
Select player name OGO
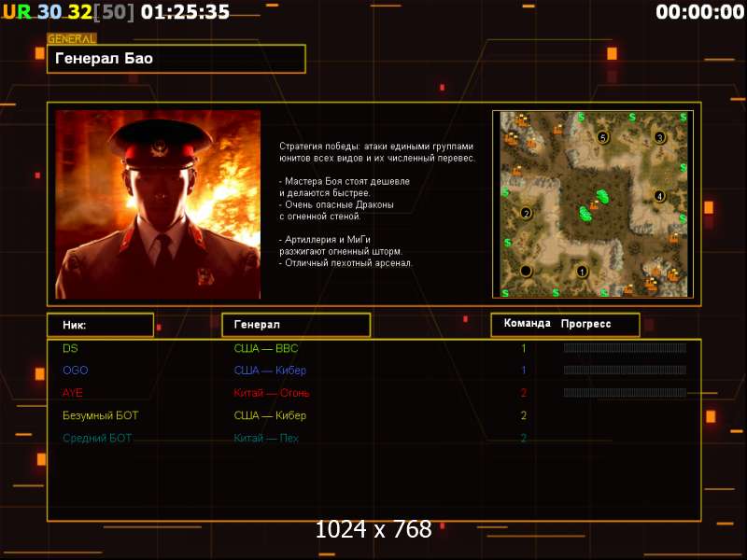coord(76,370)
